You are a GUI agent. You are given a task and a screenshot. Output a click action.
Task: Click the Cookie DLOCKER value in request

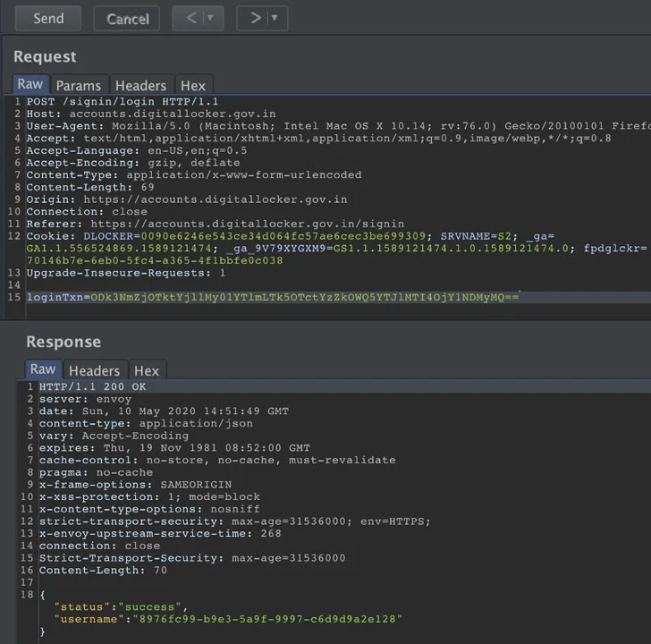tap(283, 236)
